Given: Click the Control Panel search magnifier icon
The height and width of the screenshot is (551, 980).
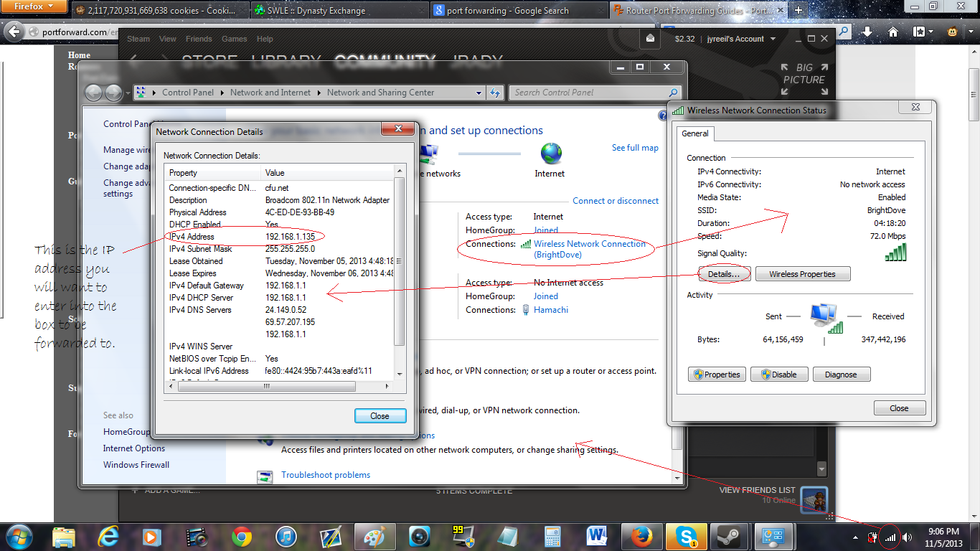Looking at the screenshot, I should click(673, 93).
